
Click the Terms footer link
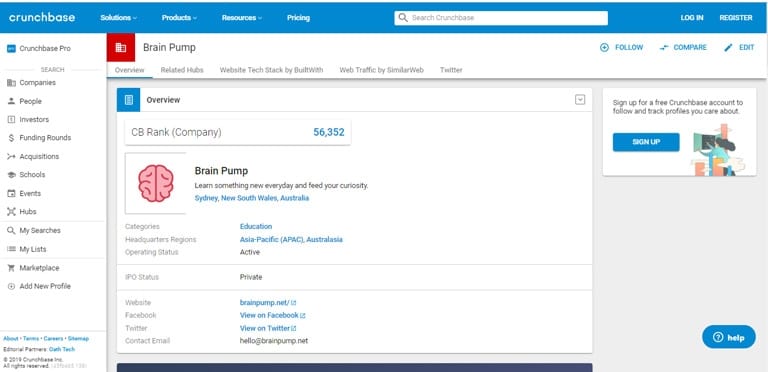(31, 339)
